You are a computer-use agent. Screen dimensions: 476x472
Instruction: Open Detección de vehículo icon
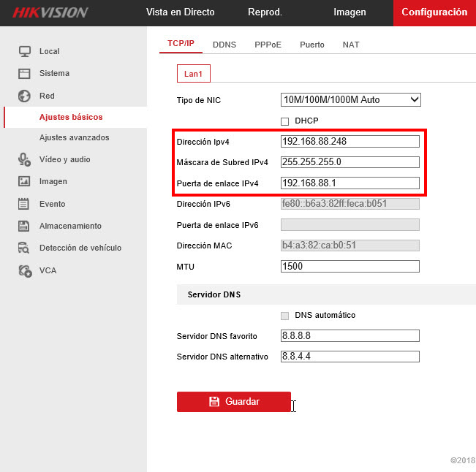point(23,248)
